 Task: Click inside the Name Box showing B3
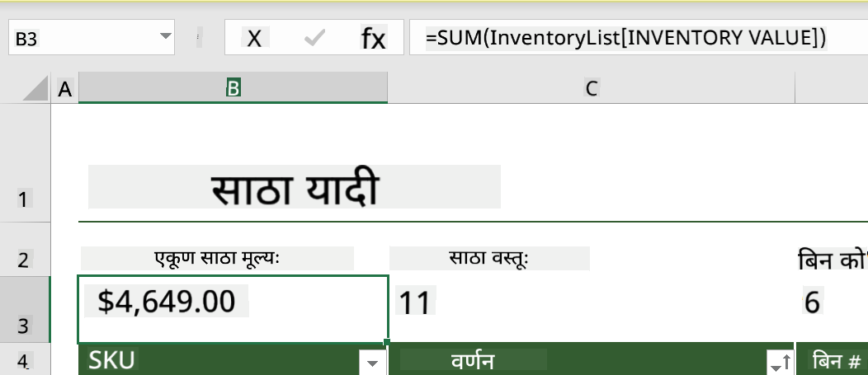[x=83, y=37]
